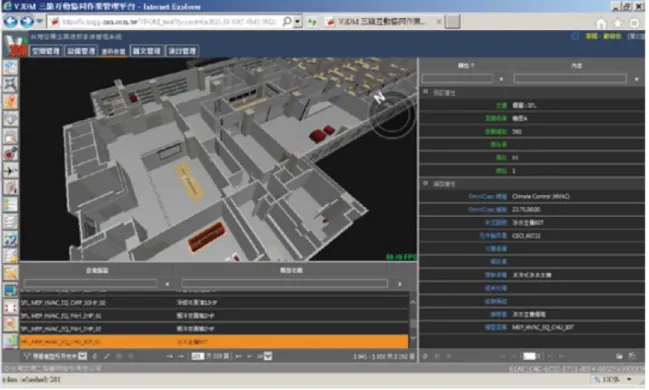Open the address bar dropdown arrow
Viewport: 649px width, 390px height.
click(x=297, y=22)
